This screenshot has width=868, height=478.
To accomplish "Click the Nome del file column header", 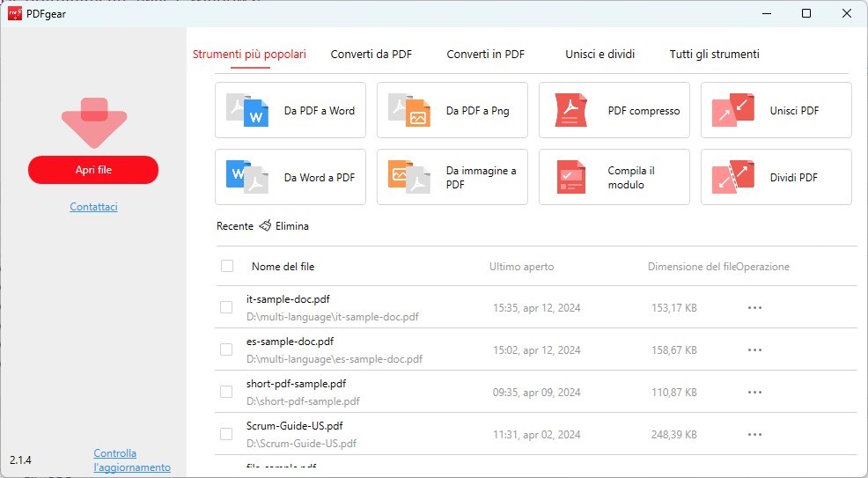I will [x=283, y=266].
